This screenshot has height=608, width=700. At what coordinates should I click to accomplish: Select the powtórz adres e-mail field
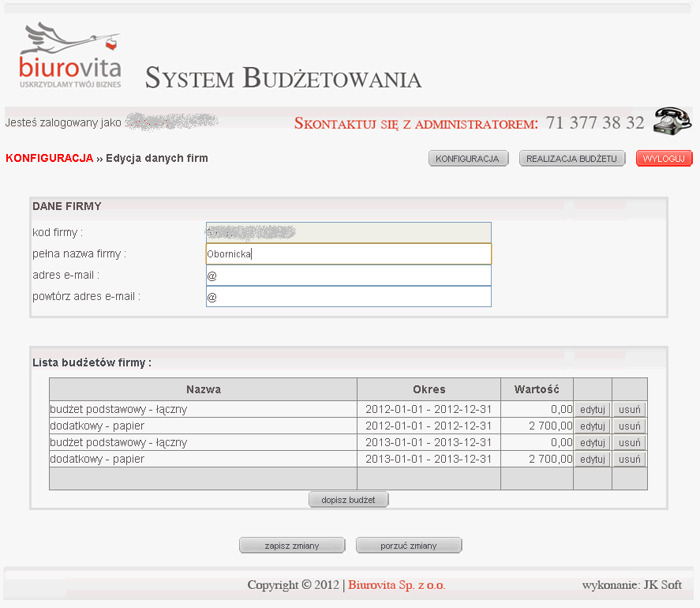(348, 296)
